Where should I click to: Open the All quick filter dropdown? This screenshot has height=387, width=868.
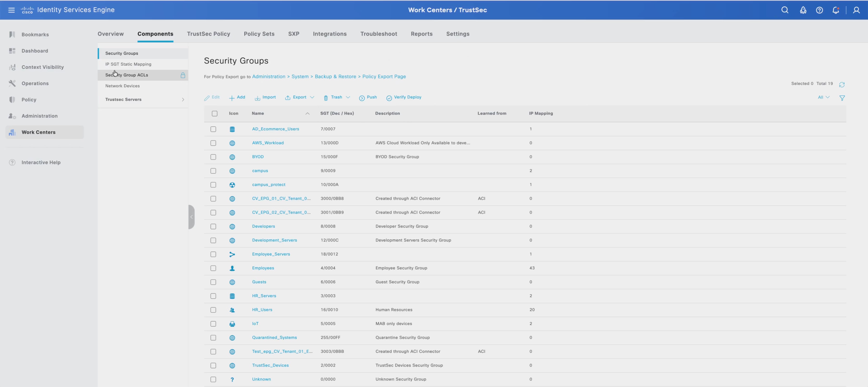coord(824,97)
